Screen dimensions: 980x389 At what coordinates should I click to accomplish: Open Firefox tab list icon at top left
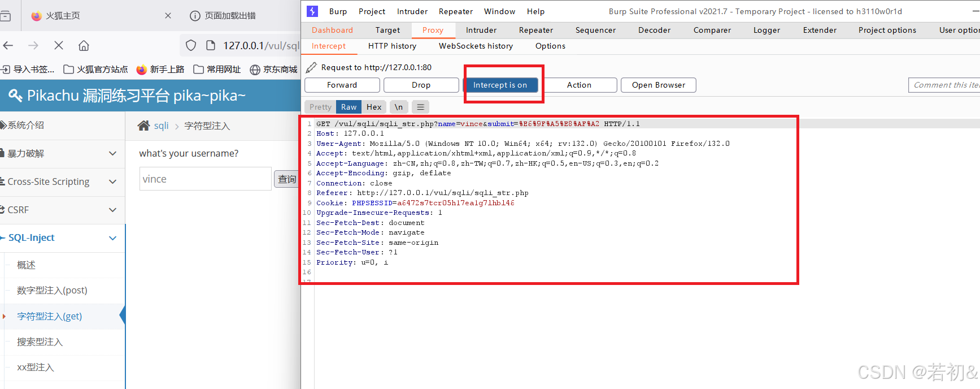coord(5,16)
